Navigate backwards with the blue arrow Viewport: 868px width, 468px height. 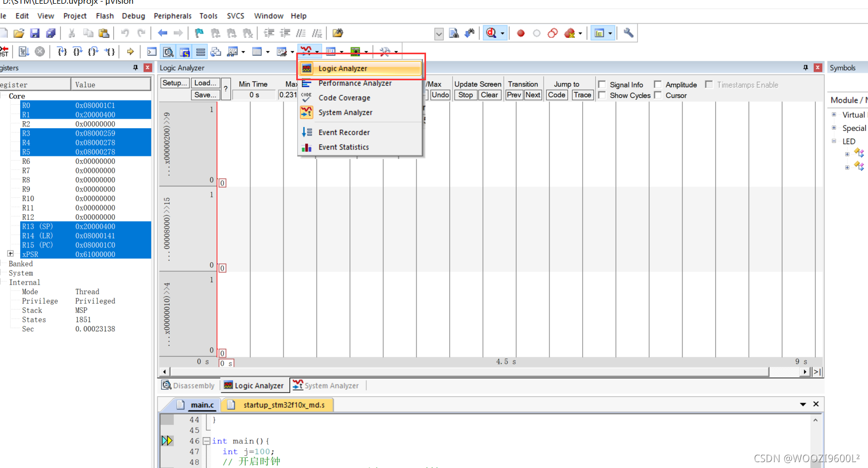point(163,33)
